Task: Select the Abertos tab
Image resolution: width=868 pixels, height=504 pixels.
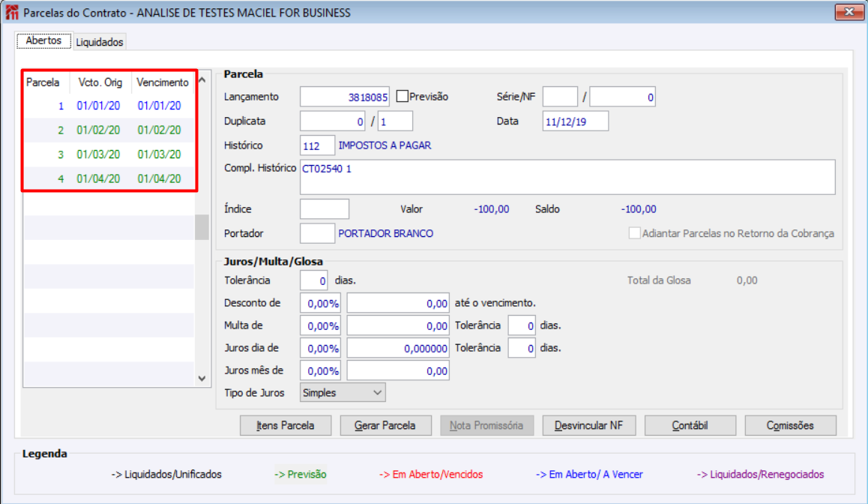Action: [x=43, y=40]
